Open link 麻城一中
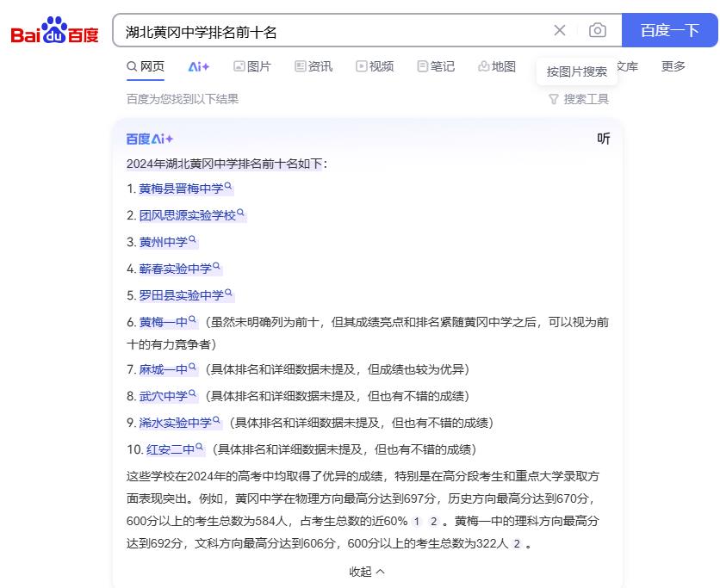 (168, 369)
